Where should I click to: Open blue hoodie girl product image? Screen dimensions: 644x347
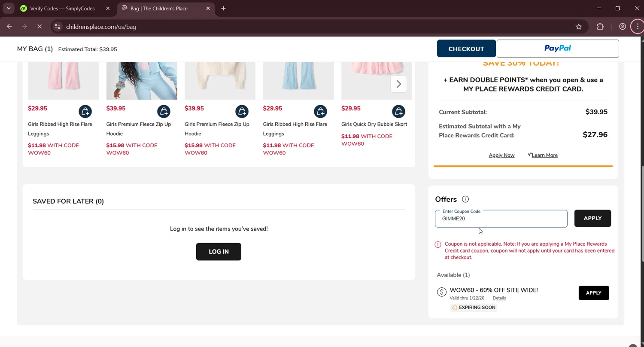pyautogui.click(x=142, y=81)
